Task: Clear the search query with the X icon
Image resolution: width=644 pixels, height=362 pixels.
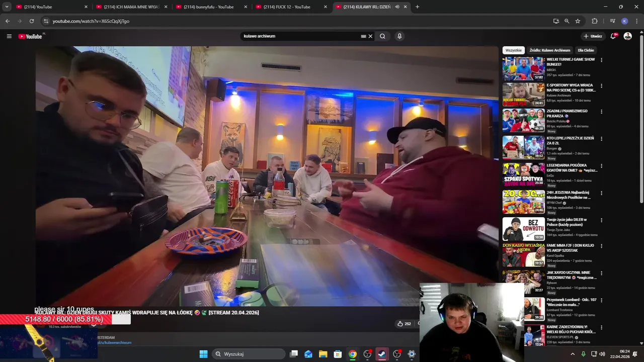Action: coord(370,36)
